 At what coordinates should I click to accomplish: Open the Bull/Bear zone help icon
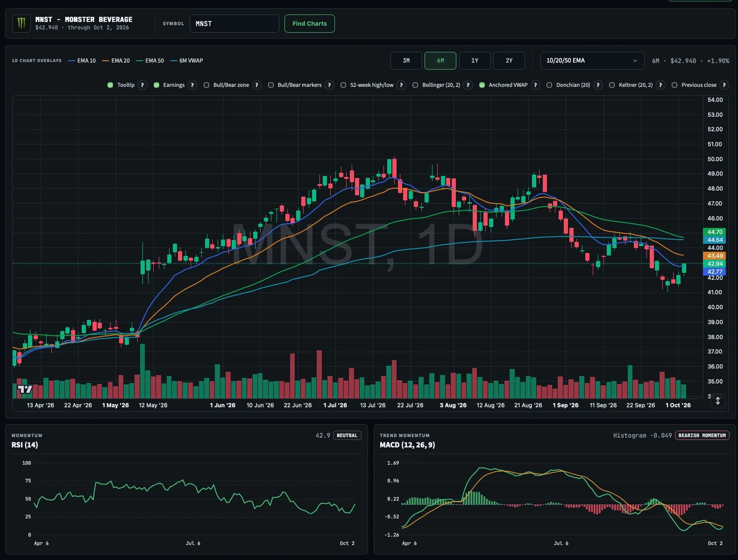point(256,85)
